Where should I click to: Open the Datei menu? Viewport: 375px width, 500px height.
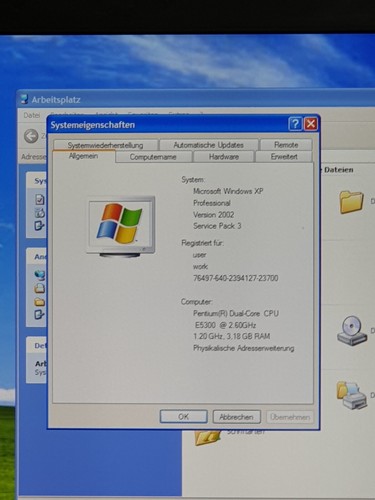click(x=32, y=115)
